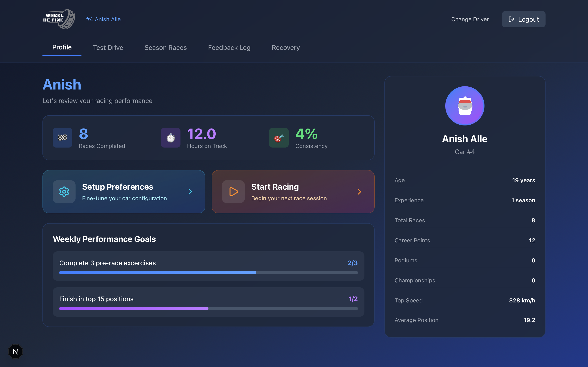Click the checkered flag Races Completed icon
The image size is (588, 367).
point(62,138)
